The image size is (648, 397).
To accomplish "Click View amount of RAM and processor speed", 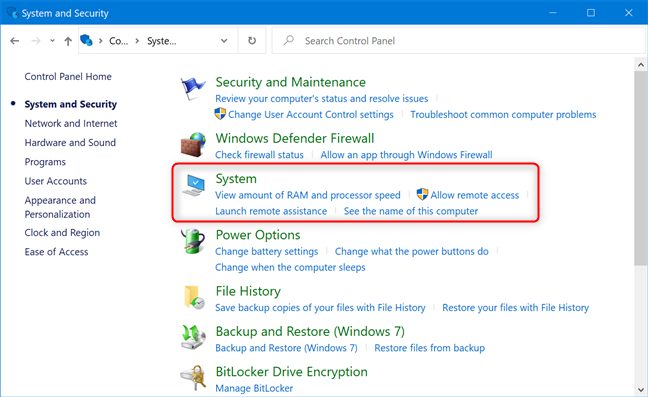I will [x=308, y=195].
